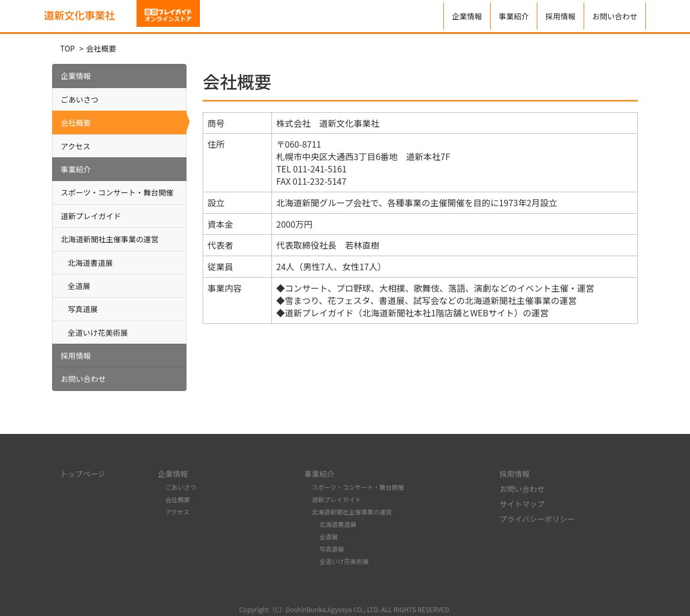Image resolution: width=690 pixels, height=616 pixels.
Task: Open 道新プレイガイド in the sidebar
Action: [119, 216]
